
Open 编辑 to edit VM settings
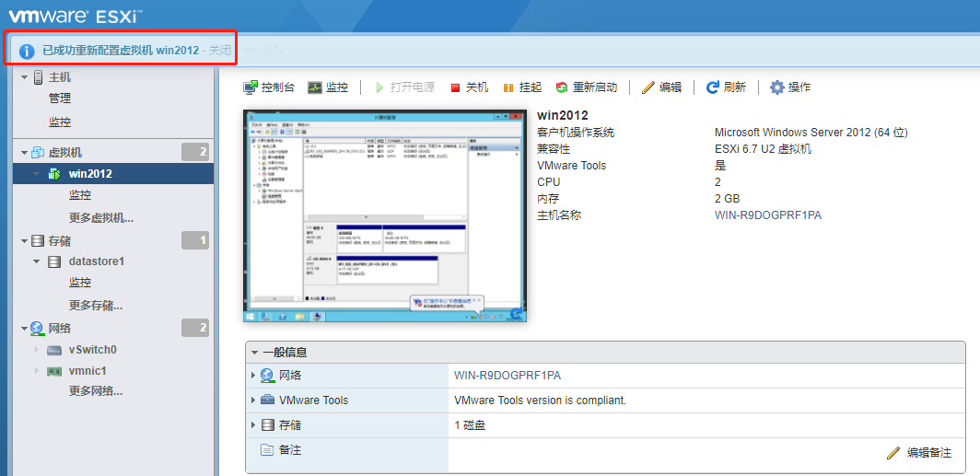click(x=662, y=87)
